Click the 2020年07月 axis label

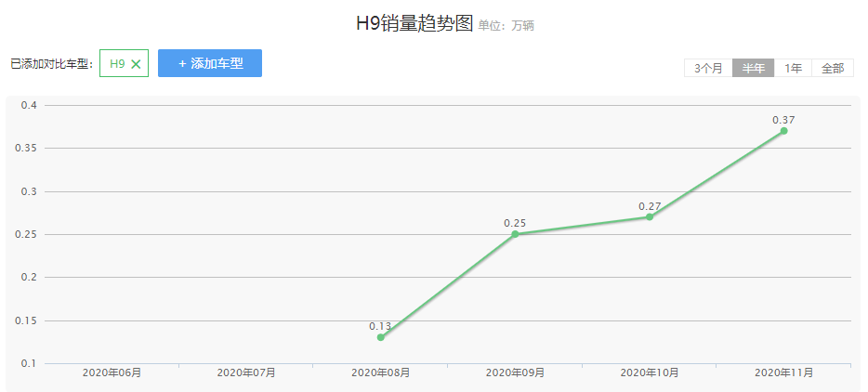[x=246, y=372]
